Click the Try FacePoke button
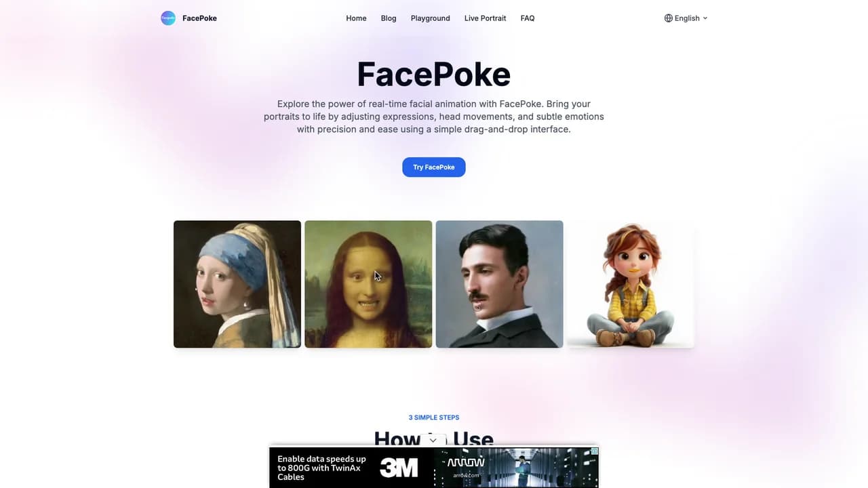This screenshot has height=488, width=868. pos(434,167)
